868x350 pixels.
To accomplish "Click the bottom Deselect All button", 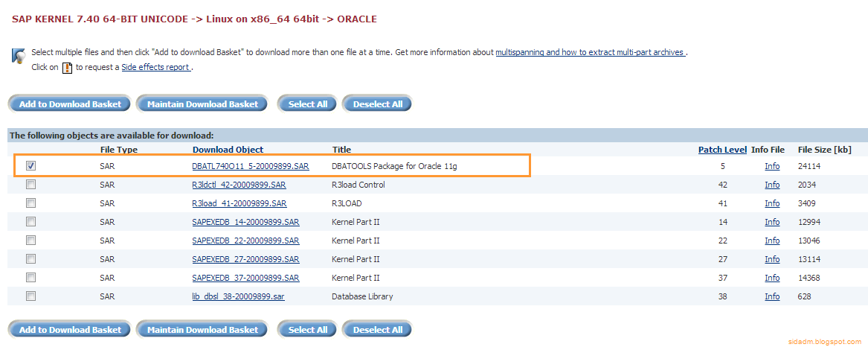I will point(378,329).
